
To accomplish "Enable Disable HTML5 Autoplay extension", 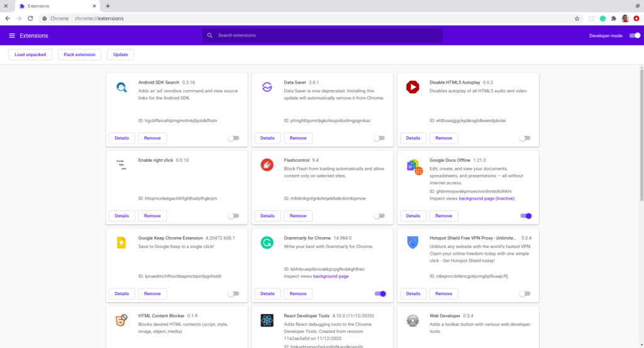I will point(525,138).
